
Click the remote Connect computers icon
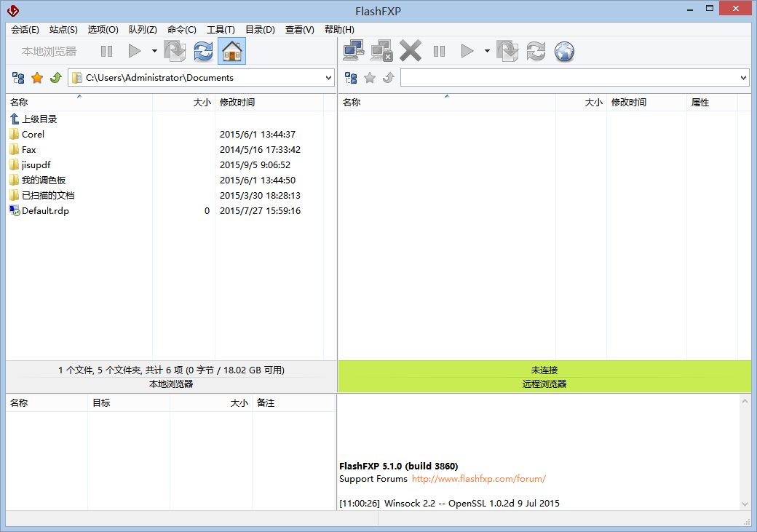coord(354,51)
